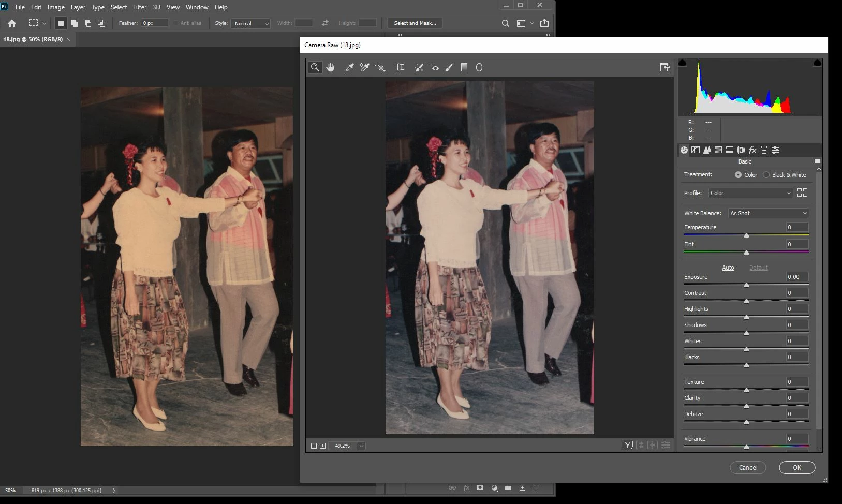Open the Image menu
The image size is (842, 504).
click(x=56, y=7)
